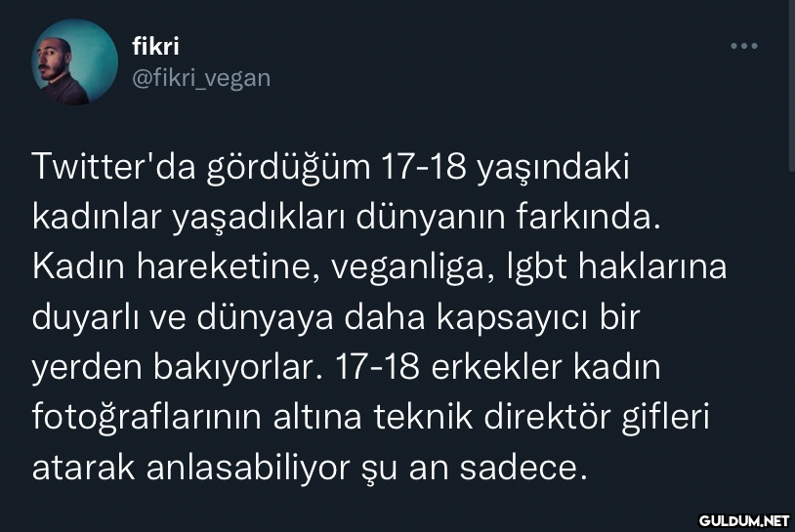Click the words "atarak anlasabiliyor" on last line

click(x=189, y=469)
